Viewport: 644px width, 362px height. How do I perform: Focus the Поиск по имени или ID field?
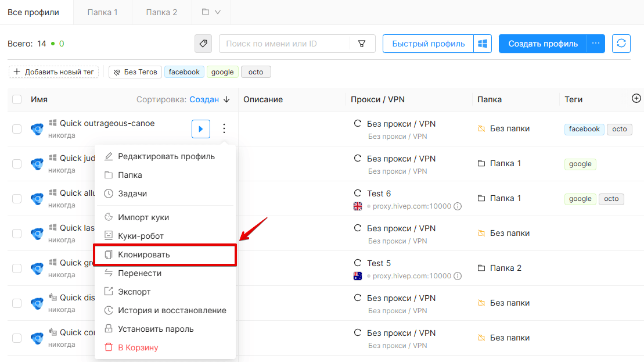(x=284, y=44)
